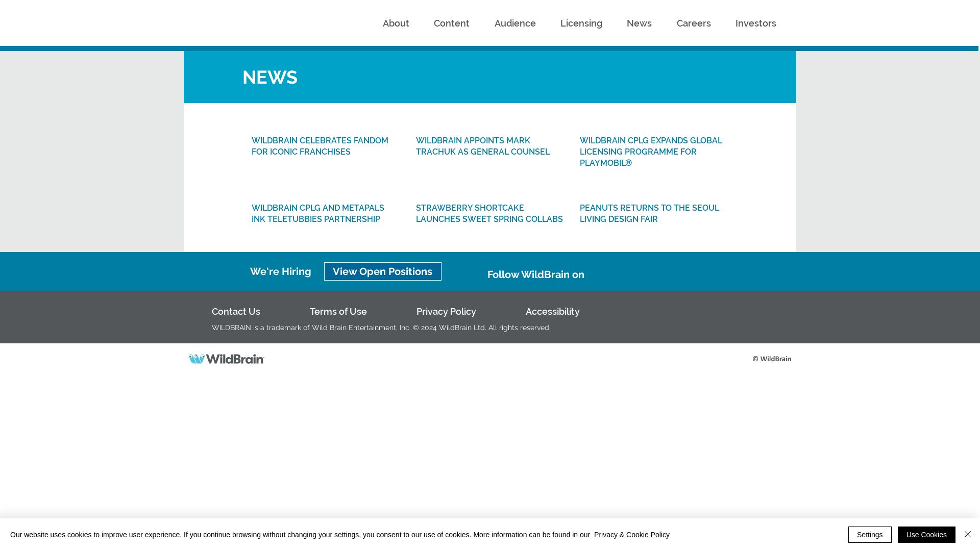
Task: Close the cookie consent banner
Action: coord(968,534)
